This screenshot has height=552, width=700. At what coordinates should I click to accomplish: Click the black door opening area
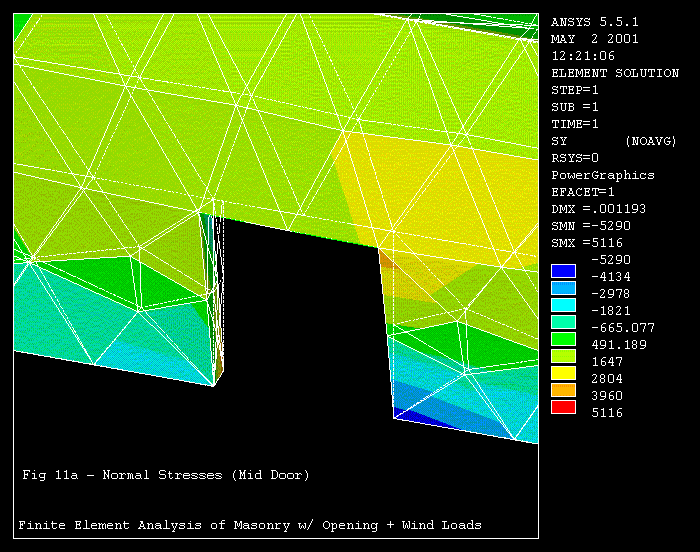coord(300,330)
